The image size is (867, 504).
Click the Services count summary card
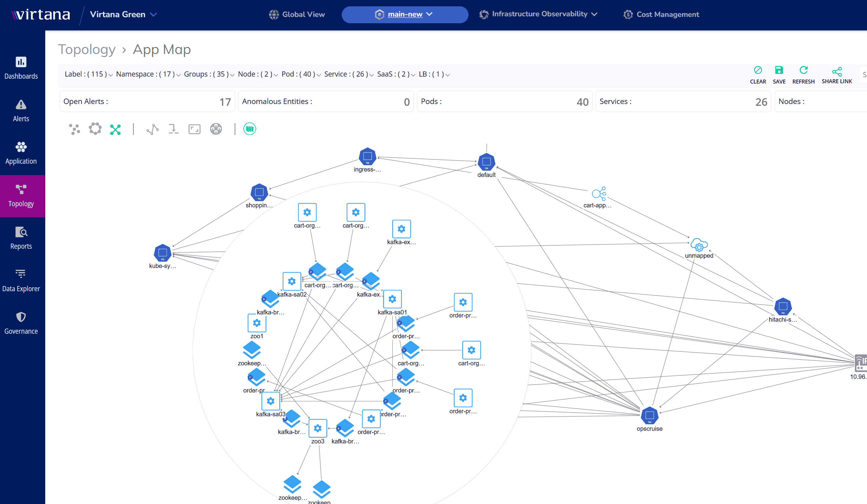pos(683,101)
